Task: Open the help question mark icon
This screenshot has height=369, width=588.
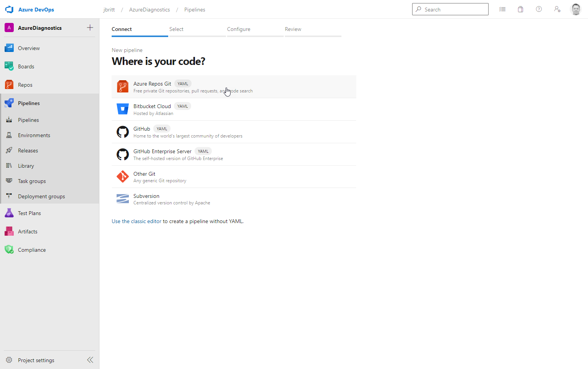Action: coord(539,9)
